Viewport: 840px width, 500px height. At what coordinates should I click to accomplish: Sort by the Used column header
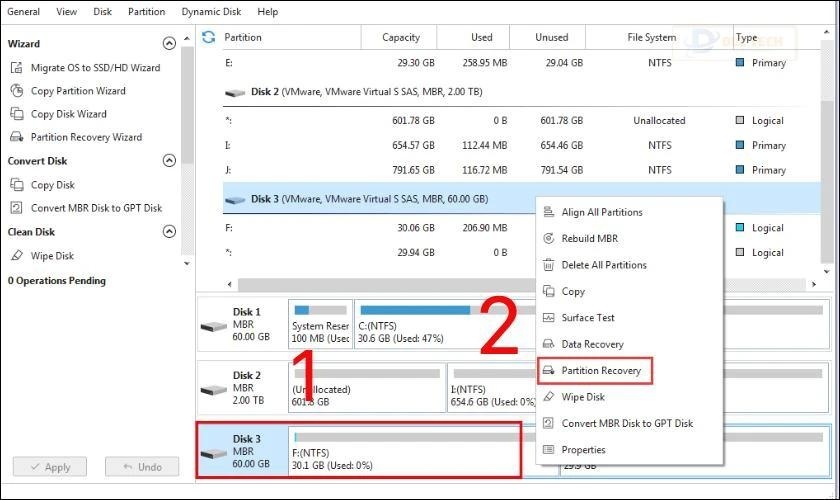pyautogui.click(x=473, y=37)
